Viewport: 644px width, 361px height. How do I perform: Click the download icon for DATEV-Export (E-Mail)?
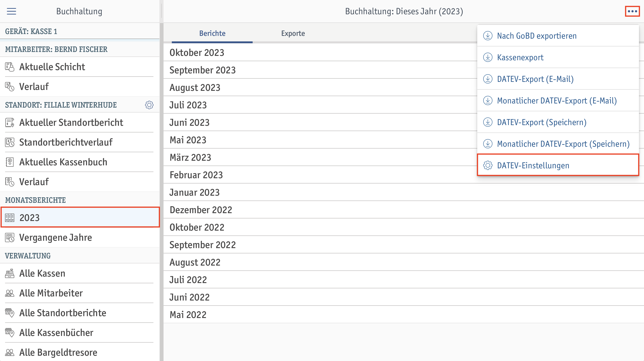tap(488, 79)
